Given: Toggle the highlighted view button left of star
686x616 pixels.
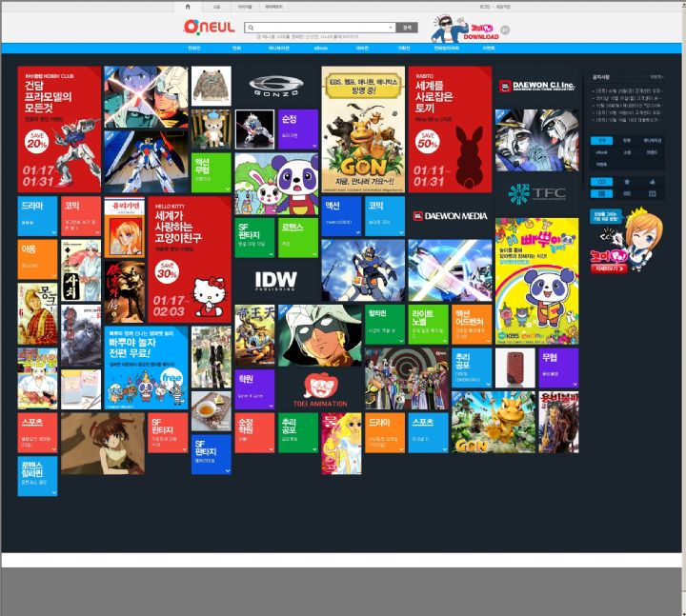Looking at the screenshot, I should [x=601, y=182].
